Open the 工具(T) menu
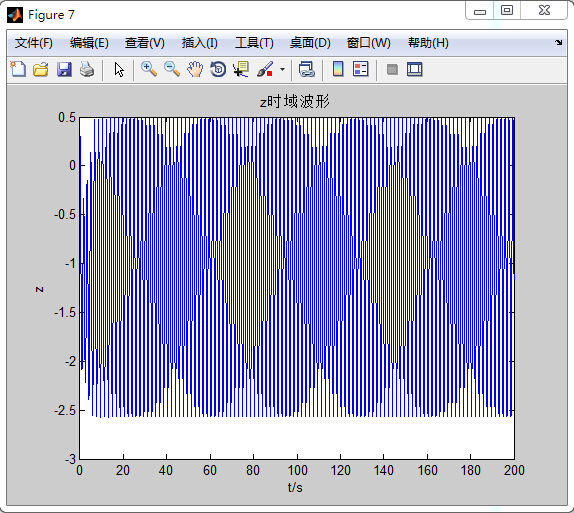 (254, 43)
